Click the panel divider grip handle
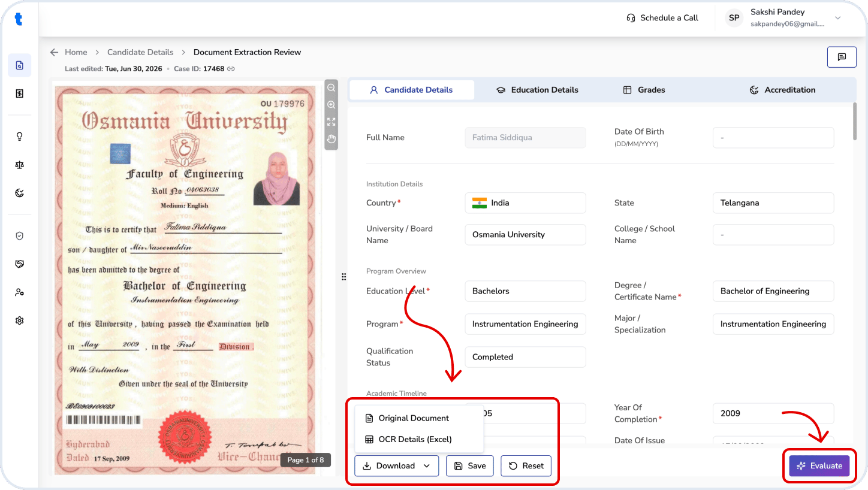 click(343, 277)
